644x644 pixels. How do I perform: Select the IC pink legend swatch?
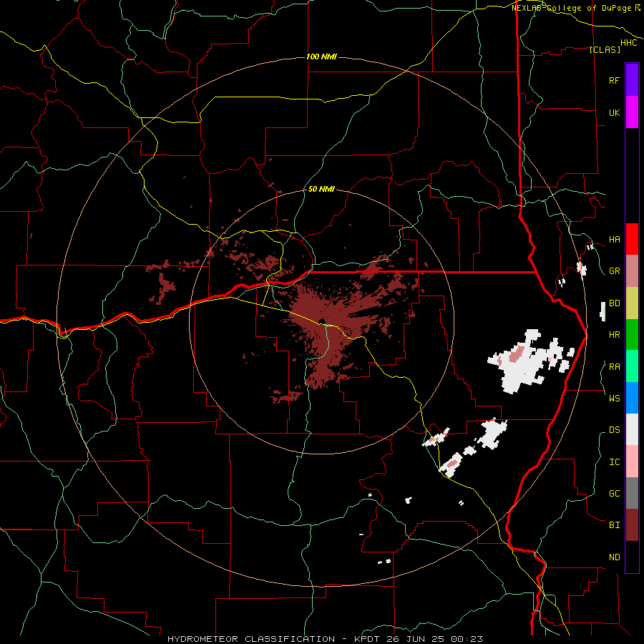tap(632, 462)
